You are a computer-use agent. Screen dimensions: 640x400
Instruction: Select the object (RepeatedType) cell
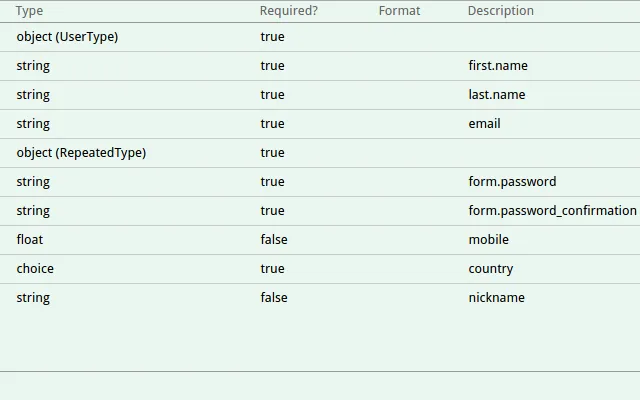pos(81,153)
